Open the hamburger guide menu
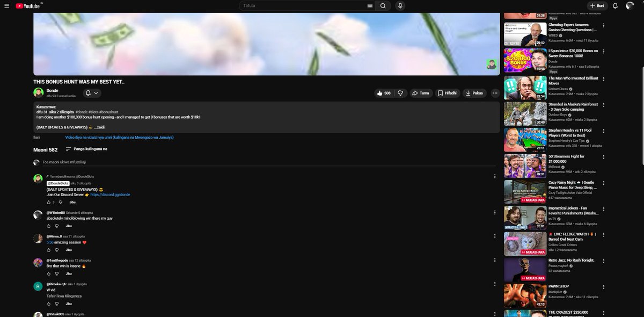The width and height of the screenshot is (644, 317). [x=8, y=5]
